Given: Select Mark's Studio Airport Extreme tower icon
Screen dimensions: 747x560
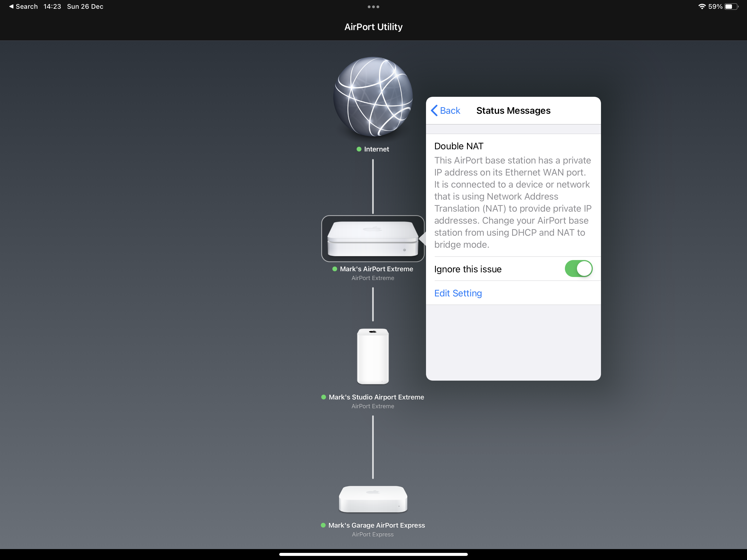Looking at the screenshot, I should 373,356.
